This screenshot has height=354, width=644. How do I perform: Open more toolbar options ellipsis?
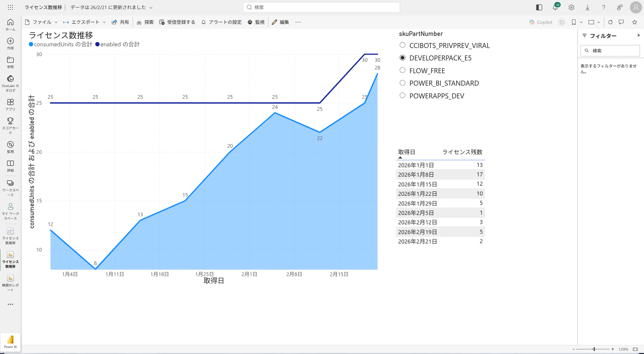coord(298,22)
